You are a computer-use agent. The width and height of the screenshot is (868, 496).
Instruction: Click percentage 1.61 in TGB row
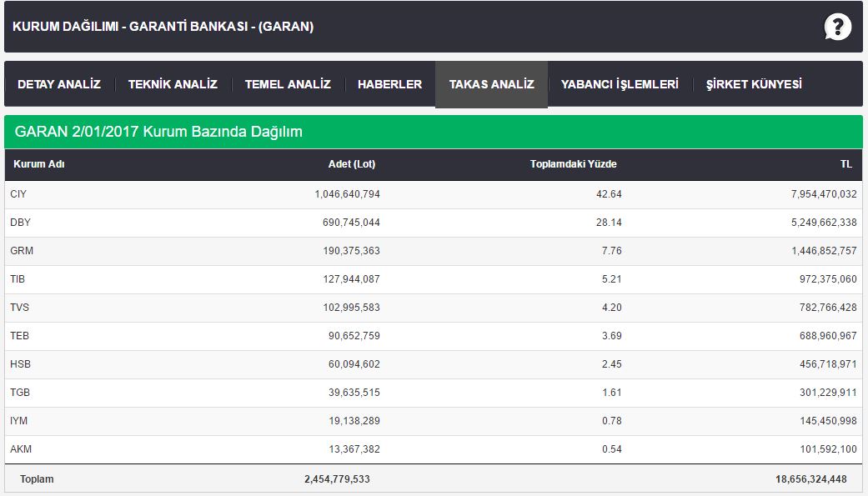coord(612,392)
